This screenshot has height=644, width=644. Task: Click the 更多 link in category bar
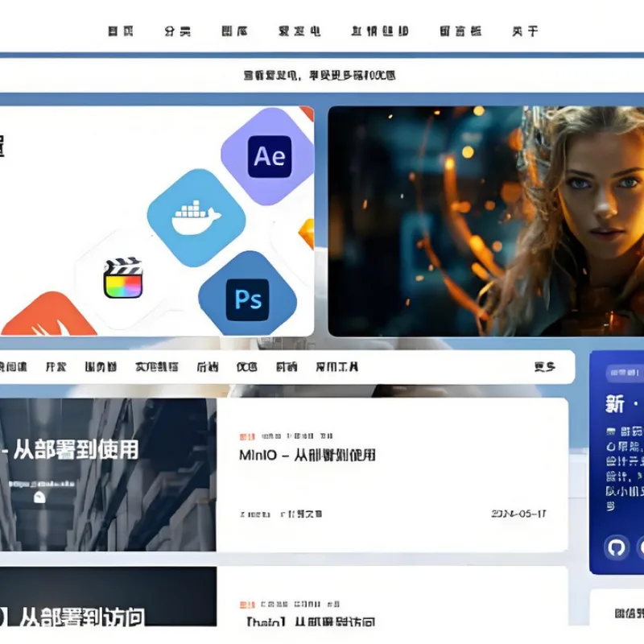[x=545, y=367]
